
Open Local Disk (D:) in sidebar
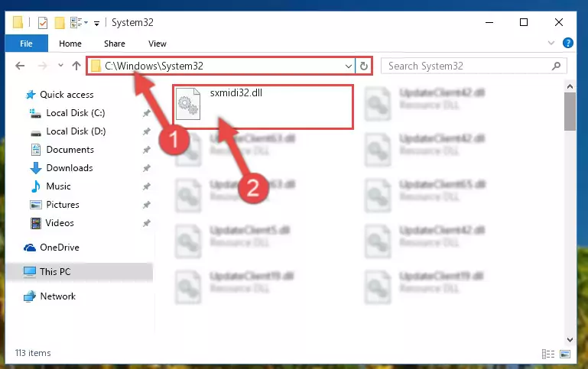point(76,131)
